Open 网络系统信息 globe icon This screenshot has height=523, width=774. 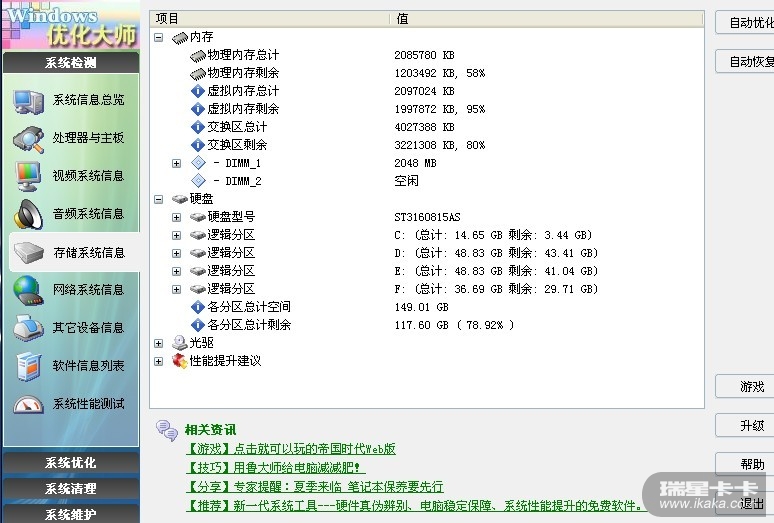pyautogui.click(x=29, y=290)
